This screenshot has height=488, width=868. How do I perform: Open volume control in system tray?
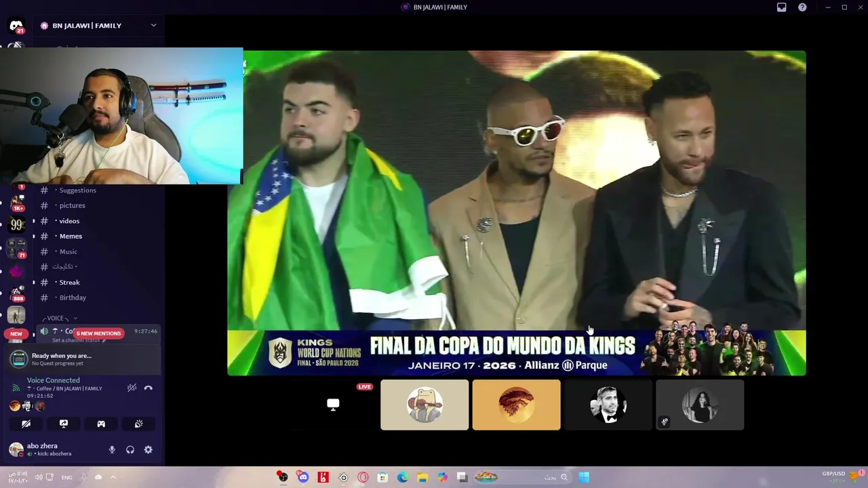39,477
